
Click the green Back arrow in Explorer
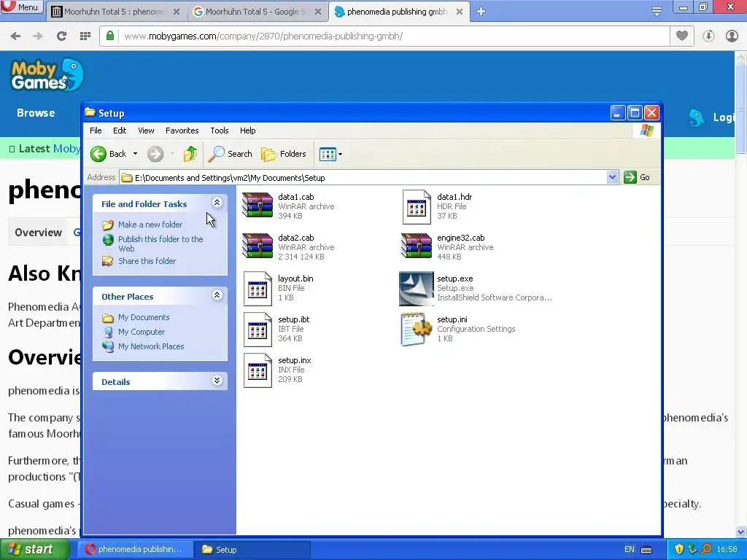[x=98, y=154]
